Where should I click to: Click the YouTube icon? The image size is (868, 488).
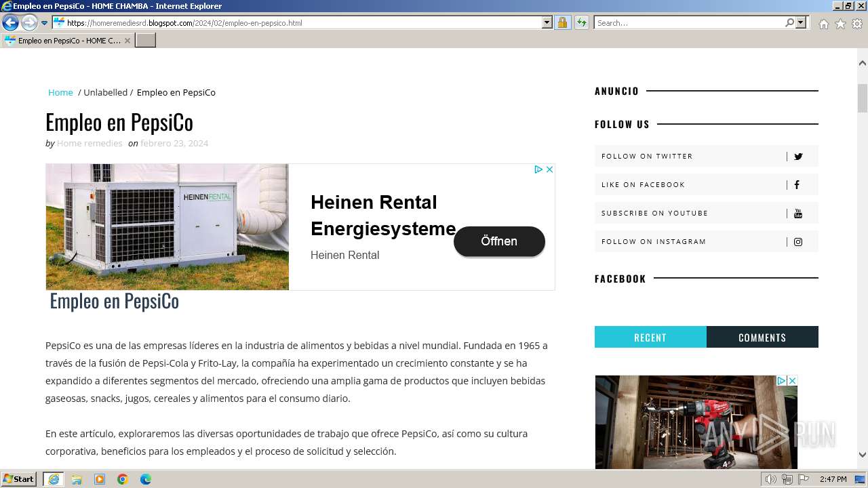(798, 213)
